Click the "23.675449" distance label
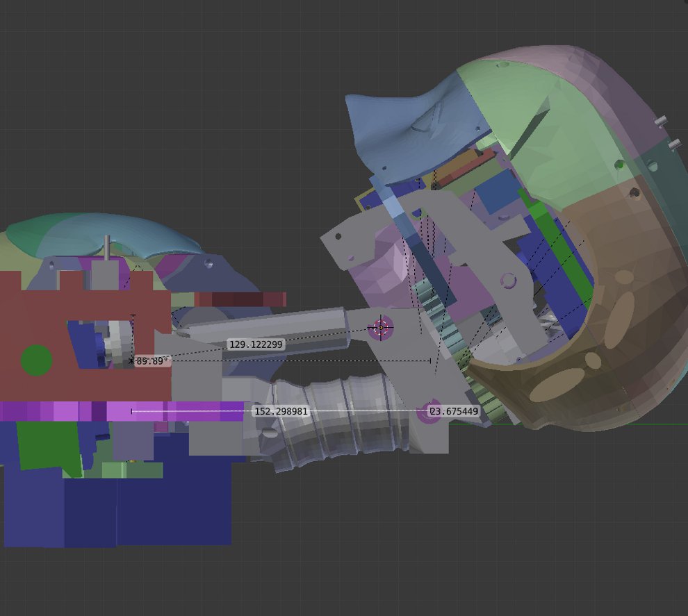 point(454,411)
